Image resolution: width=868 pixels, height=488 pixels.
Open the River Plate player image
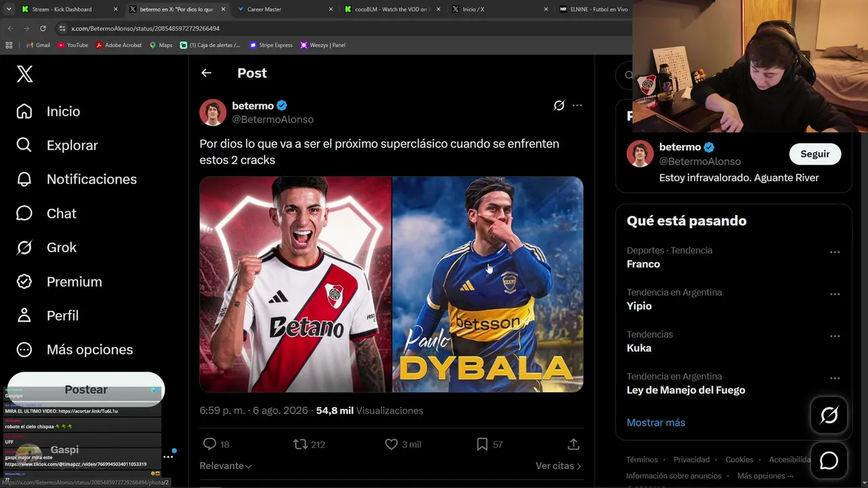[295, 285]
